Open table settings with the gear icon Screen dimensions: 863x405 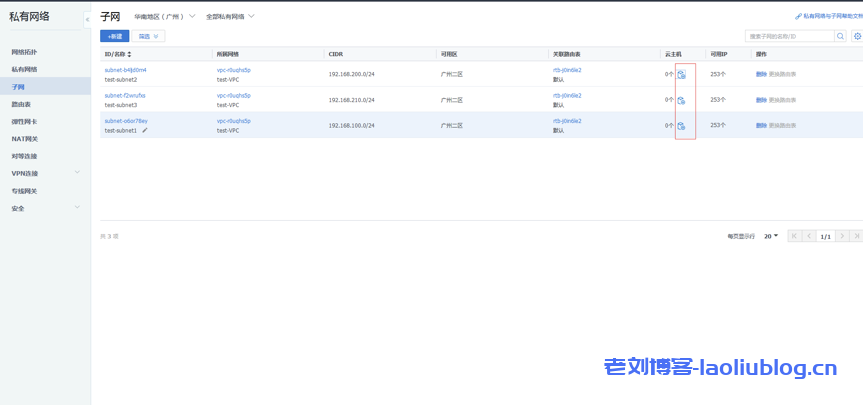[857, 36]
